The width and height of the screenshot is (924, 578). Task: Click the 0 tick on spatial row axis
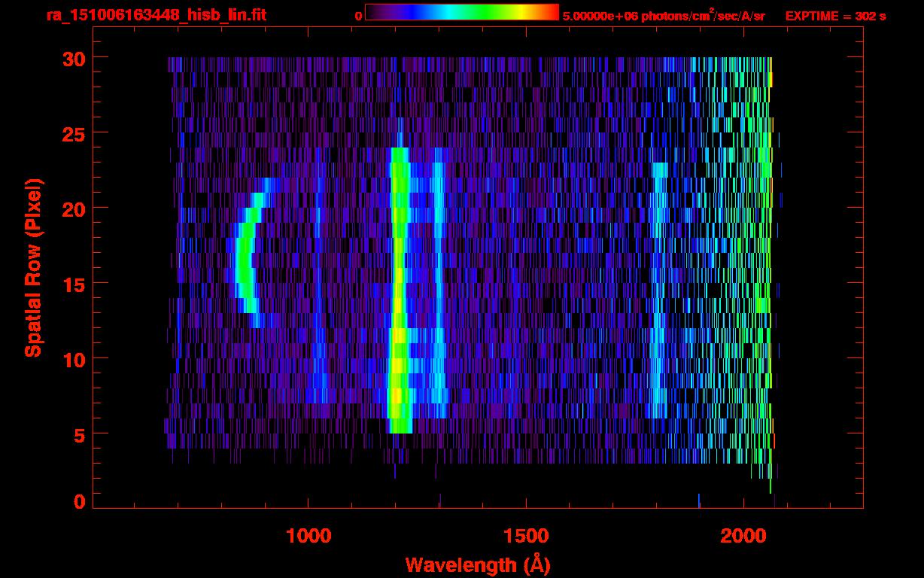[x=80, y=501]
